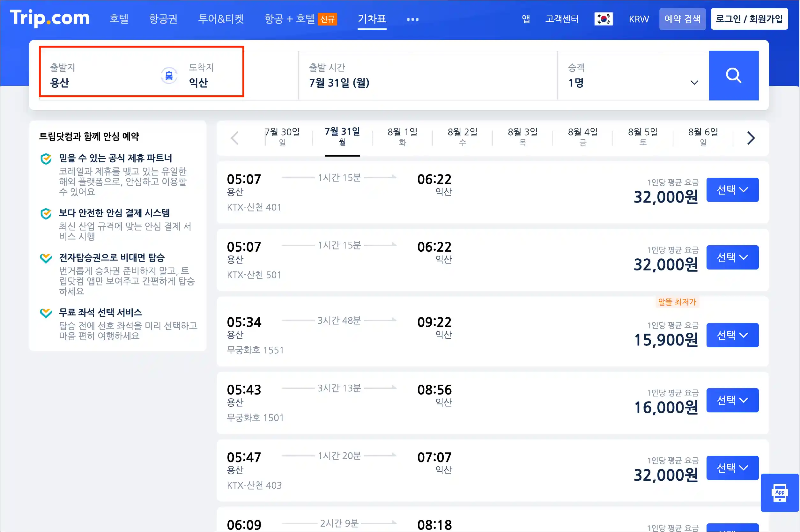Click the 16,000원 fare
800x532 pixels.
click(666, 407)
